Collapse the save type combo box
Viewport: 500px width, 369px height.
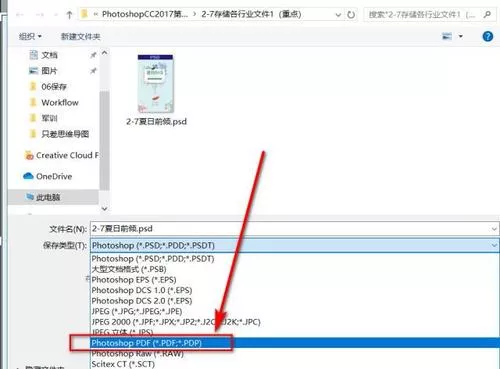pyautogui.click(x=494, y=245)
